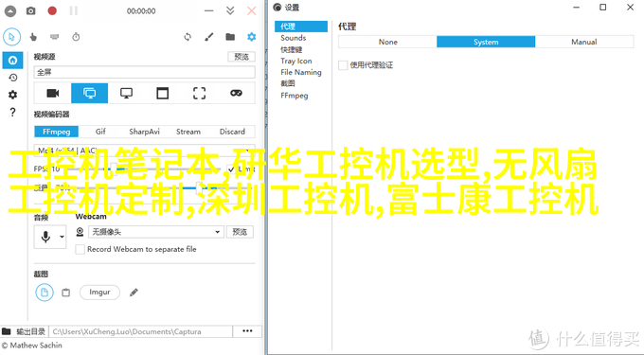Toggle the timer stopwatch icon
644x355 pixels.
click(x=76, y=37)
